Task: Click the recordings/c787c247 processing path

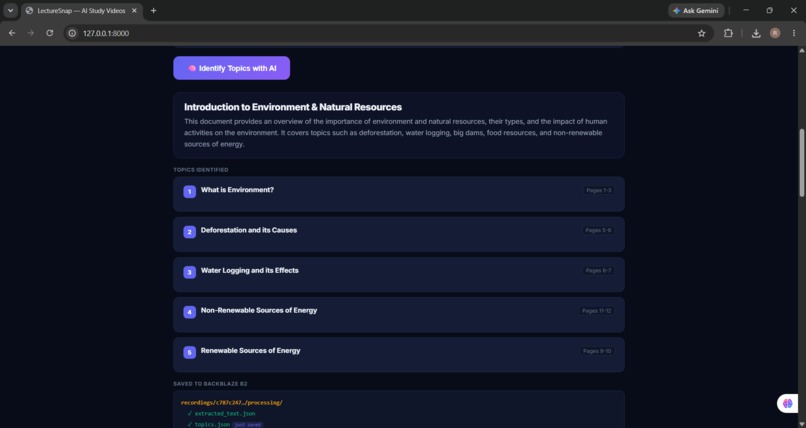Action: (x=231, y=402)
